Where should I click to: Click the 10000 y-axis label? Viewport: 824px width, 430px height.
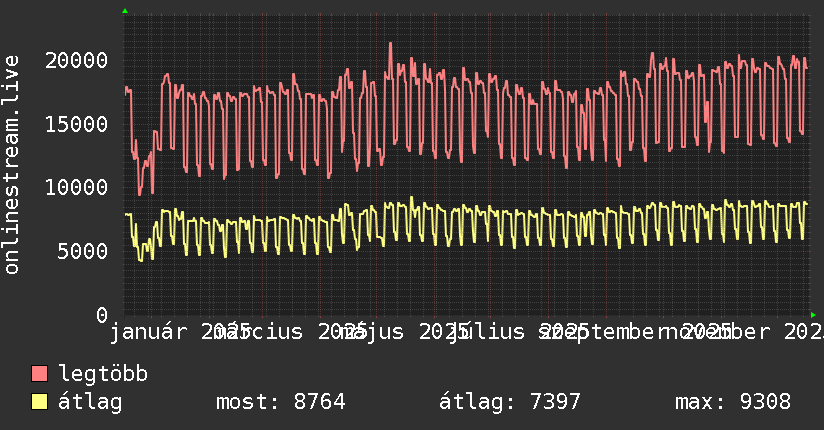click(77, 188)
